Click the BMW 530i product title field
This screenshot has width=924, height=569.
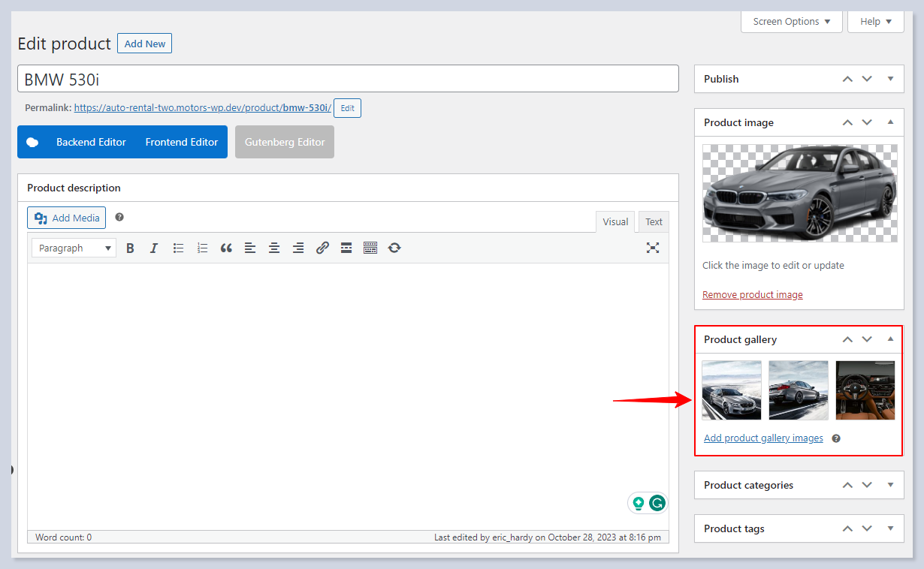tap(348, 79)
